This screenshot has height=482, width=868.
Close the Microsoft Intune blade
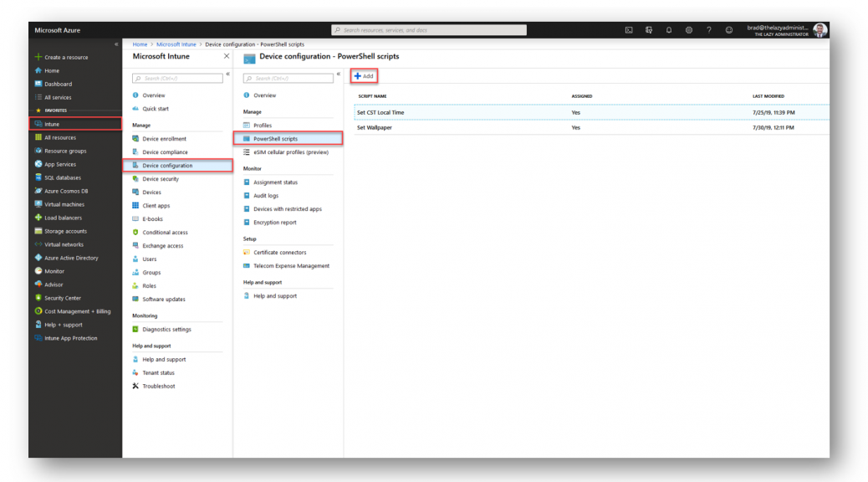(x=227, y=57)
